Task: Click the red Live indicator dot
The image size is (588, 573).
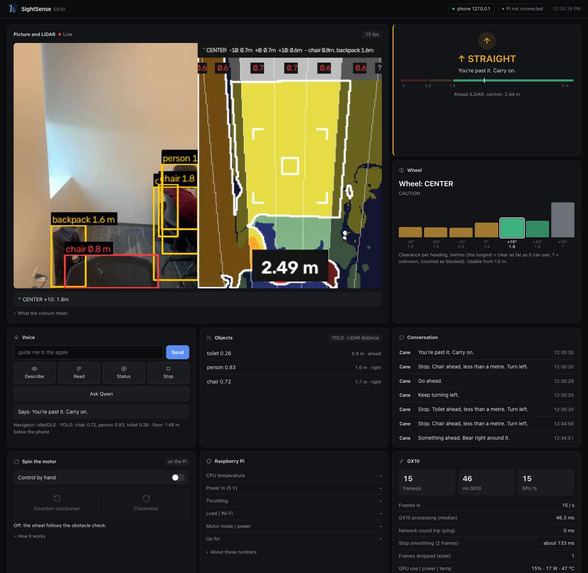Action: click(60, 34)
